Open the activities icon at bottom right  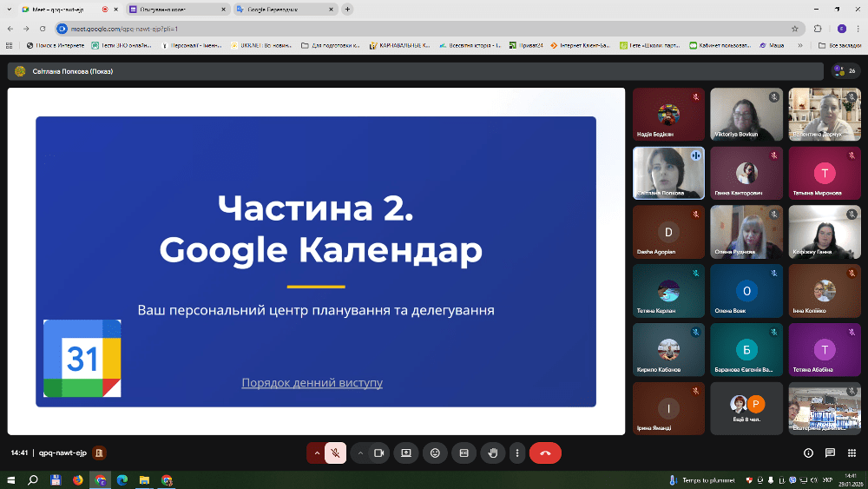tap(851, 453)
